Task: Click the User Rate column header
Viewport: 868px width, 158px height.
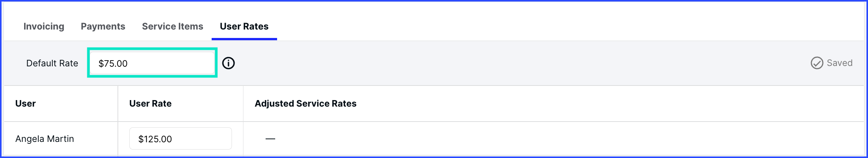Action: 150,104
